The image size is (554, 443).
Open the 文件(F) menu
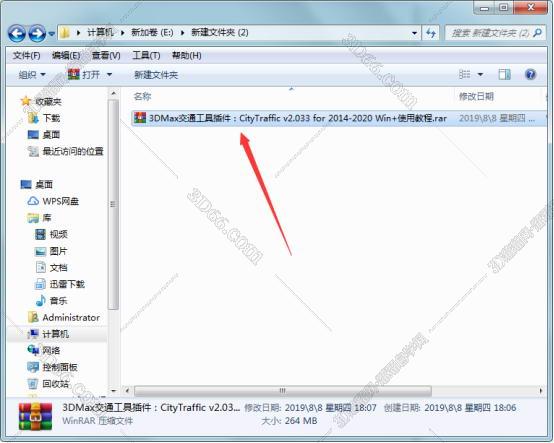click(26, 55)
